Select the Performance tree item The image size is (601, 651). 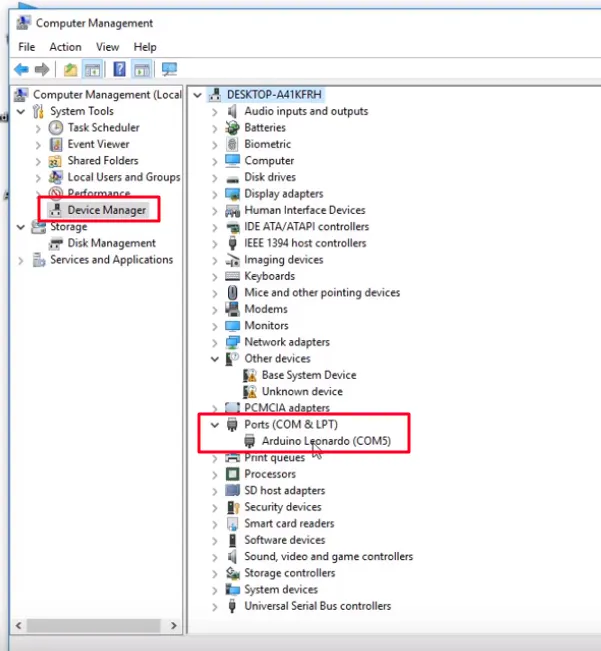point(99,193)
